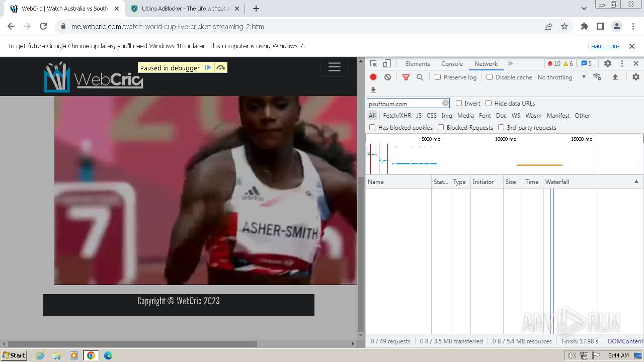Filter by Fetch/XHR type
The width and height of the screenshot is (644, 362).
pyautogui.click(x=397, y=116)
